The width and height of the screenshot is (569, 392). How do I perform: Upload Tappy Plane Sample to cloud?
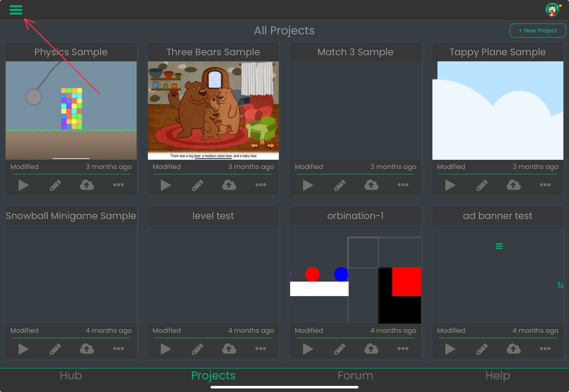point(514,185)
